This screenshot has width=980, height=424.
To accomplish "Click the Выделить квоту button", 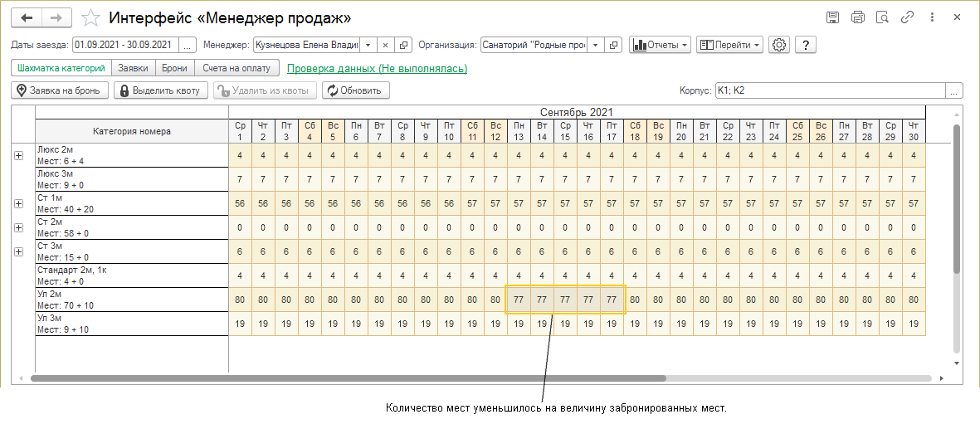I will tap(160, 90).
